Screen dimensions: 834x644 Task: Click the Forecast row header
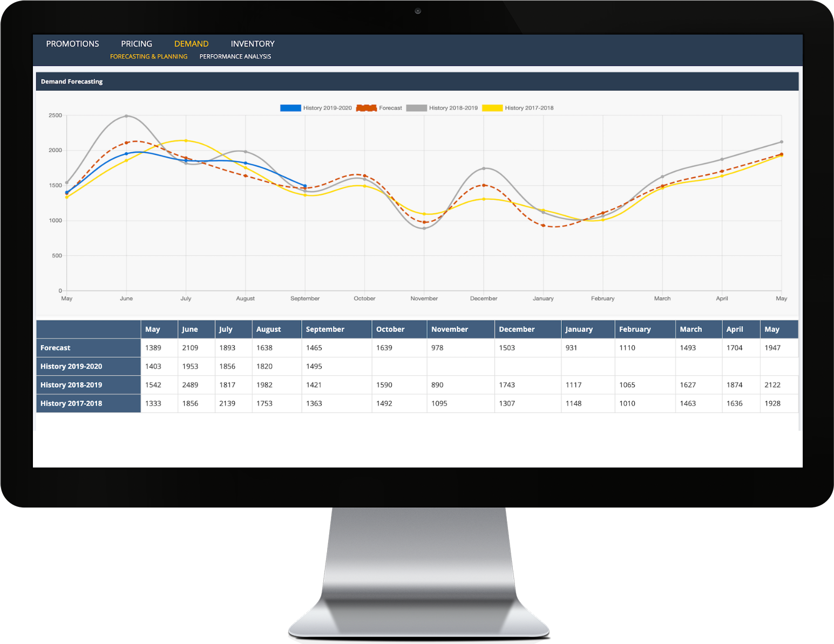click(x=89, y=348)
